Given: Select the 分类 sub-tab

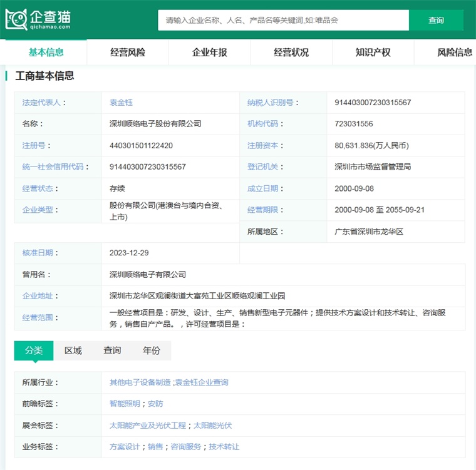Looking at the screenshot, I should (34, 350).
